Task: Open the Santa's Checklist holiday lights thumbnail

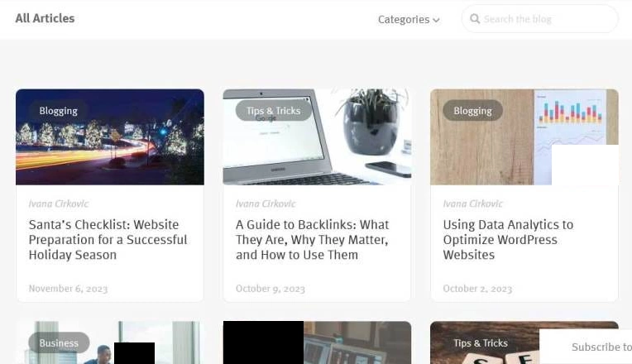Action: click(110, 137)
